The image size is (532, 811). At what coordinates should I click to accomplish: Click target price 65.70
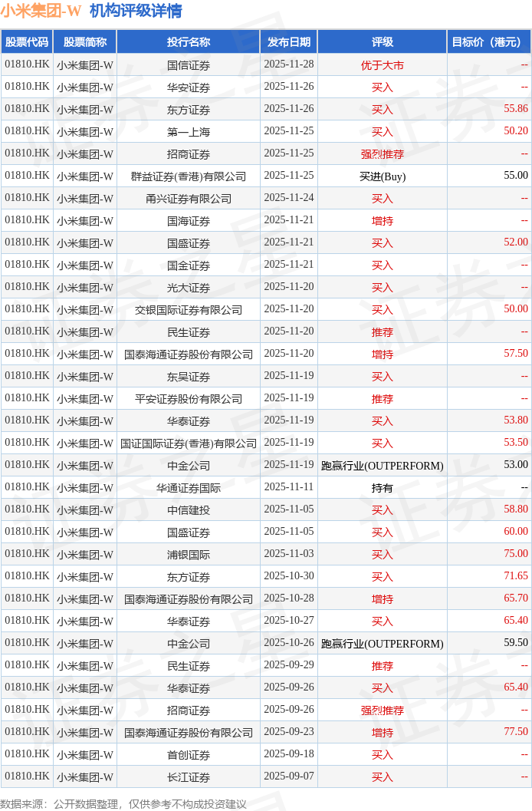(x=516, y=598)
